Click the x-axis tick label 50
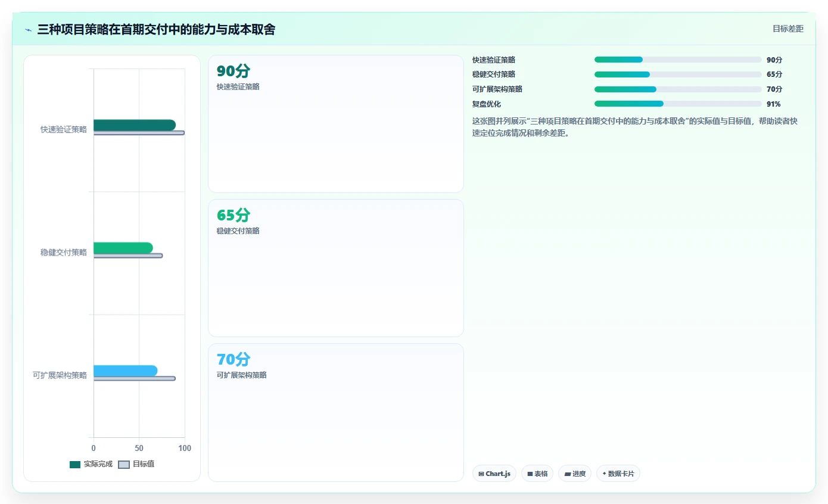This screenshot has width=828, height=504. point(139,448)
